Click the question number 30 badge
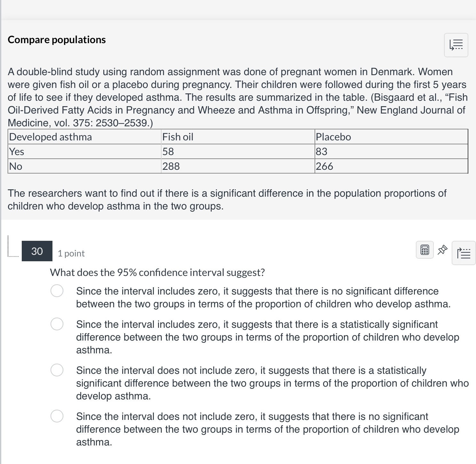The height and width of the screenshot is (464, 476). coord(37,251)
